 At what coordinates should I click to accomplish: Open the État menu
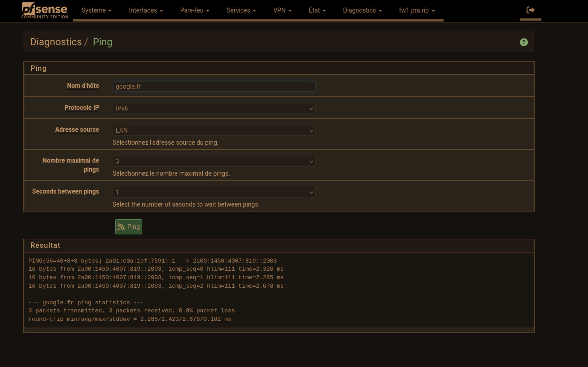317,11
